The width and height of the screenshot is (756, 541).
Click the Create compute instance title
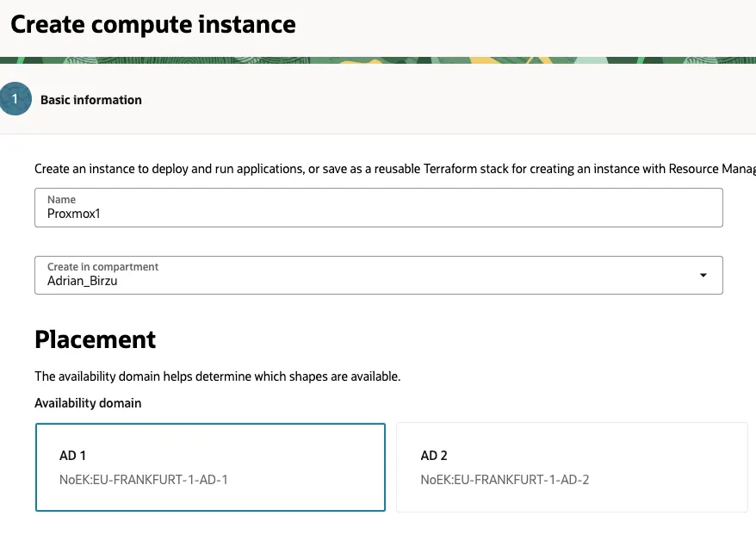coord(152,24)
